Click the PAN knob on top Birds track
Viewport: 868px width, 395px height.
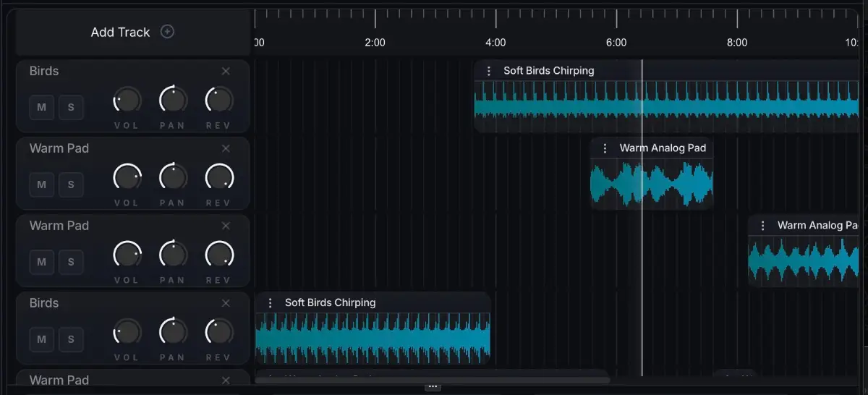coord(173,100)
